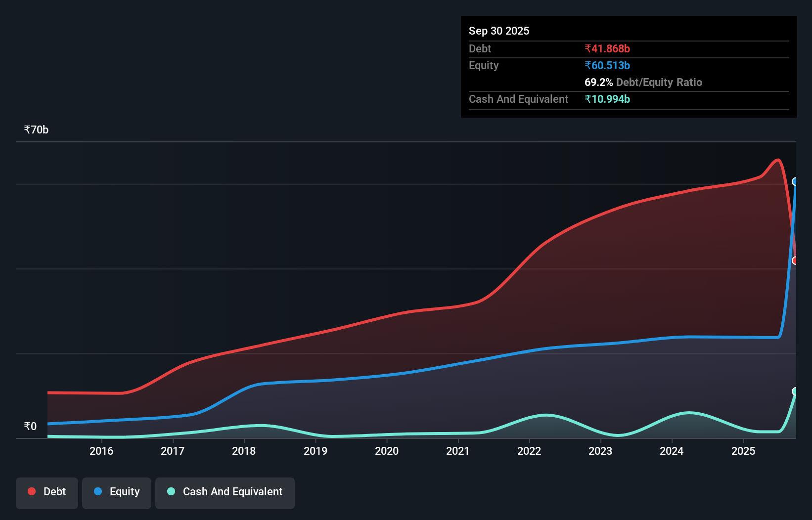Select the red debt endpoint marker on the chart
The height and width of the screenshot is (520, 812).
[x=795, y=261]
